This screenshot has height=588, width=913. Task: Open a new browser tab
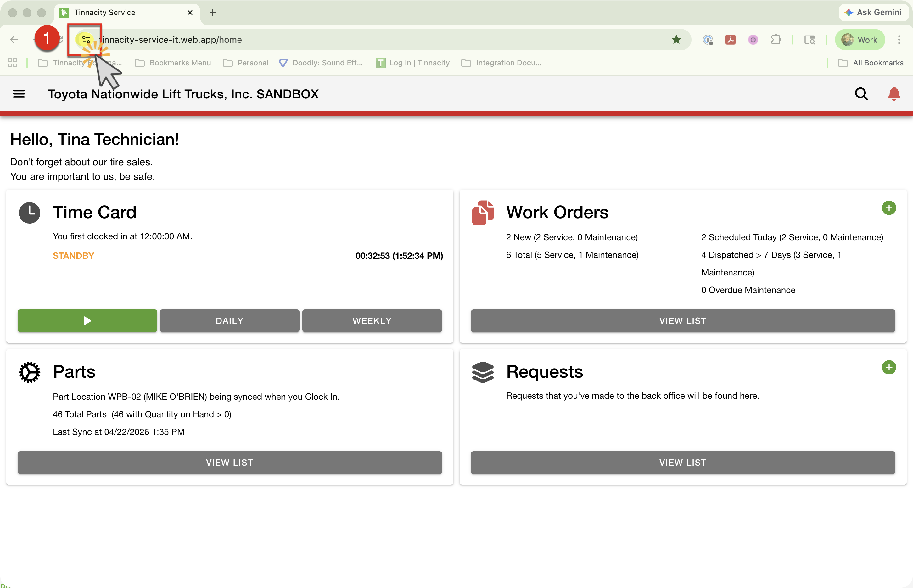click(213, 13)
